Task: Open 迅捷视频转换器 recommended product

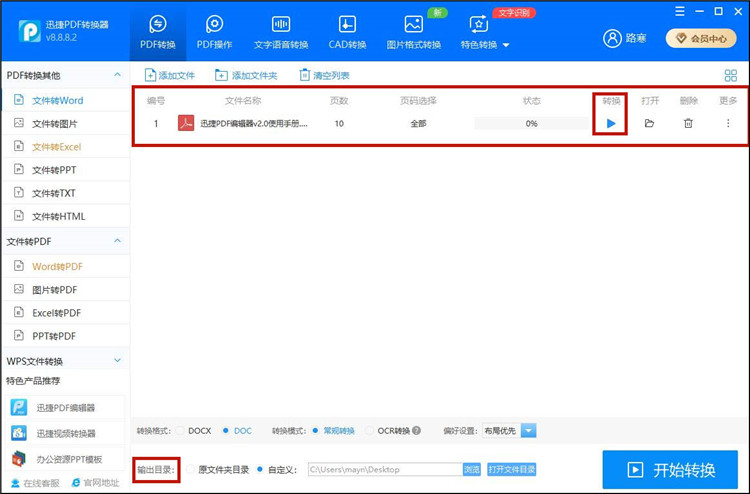Action: pos(65,433)
